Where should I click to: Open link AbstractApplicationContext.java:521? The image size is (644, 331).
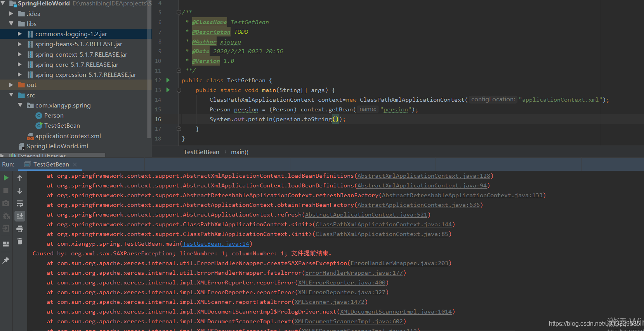point(366,215)
